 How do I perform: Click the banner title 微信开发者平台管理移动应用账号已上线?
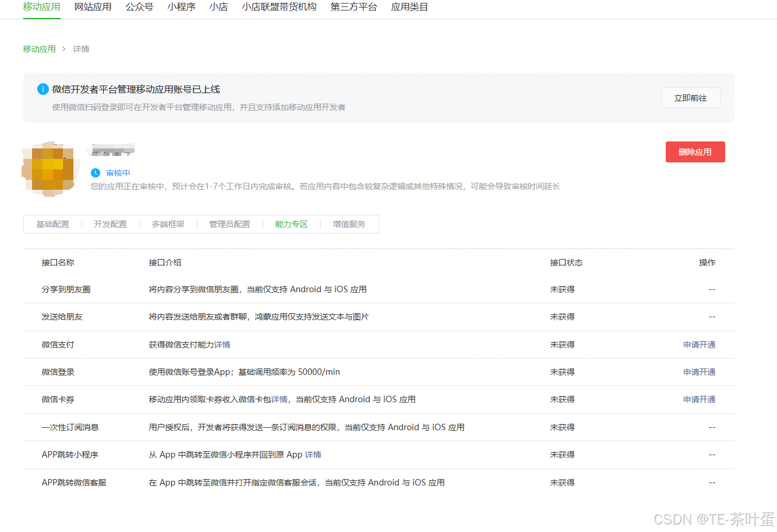[136, 89]
